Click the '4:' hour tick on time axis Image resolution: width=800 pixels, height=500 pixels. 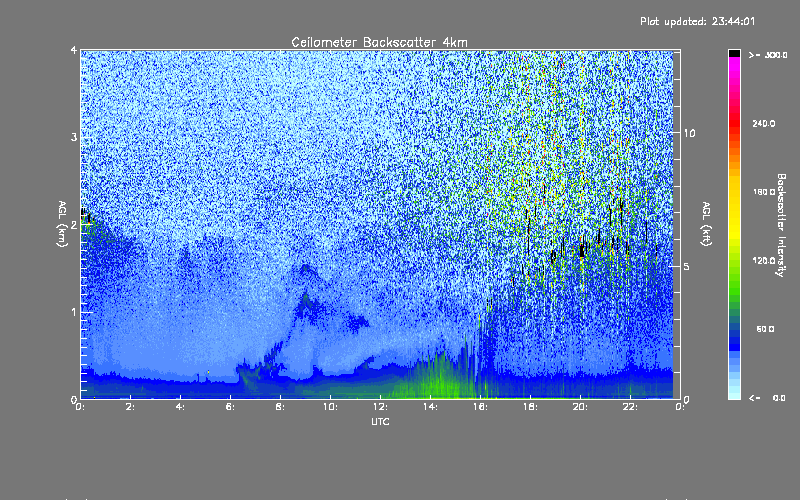point(181,407)
